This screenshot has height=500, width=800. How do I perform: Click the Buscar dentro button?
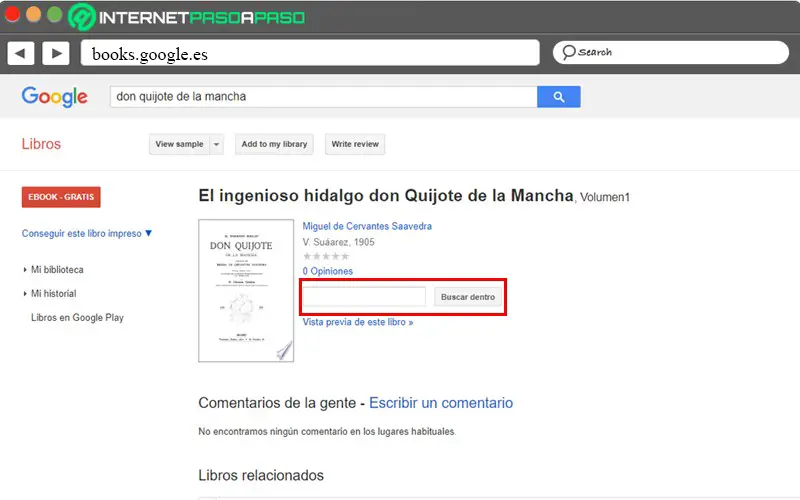468,297
